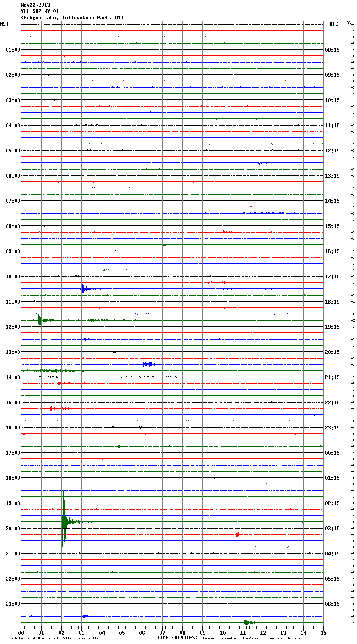The width and height of the screenshot is (357, 644).
Task: Click the red blip on 08:15 trace
Action: (226, 232)
